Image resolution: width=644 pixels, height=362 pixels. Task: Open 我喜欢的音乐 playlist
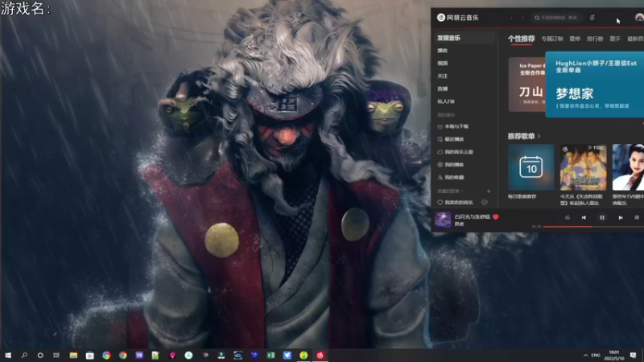(x=456, y=203)
